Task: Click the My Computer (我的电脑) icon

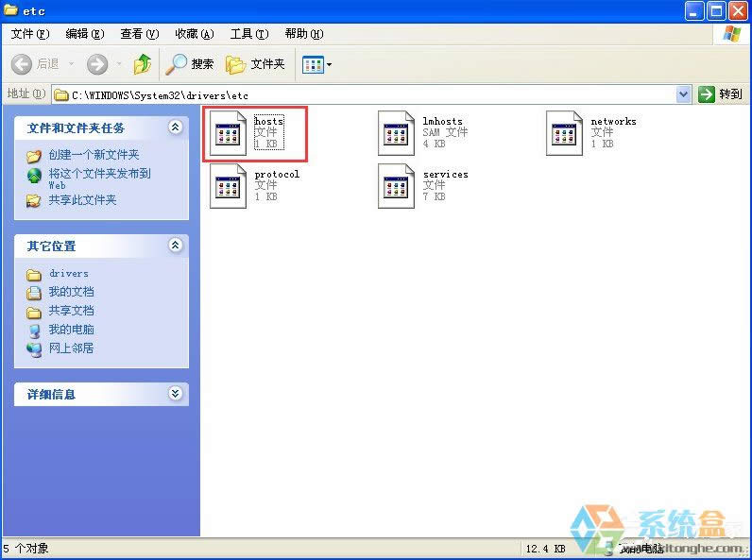Action: click(x=34, y=331)
